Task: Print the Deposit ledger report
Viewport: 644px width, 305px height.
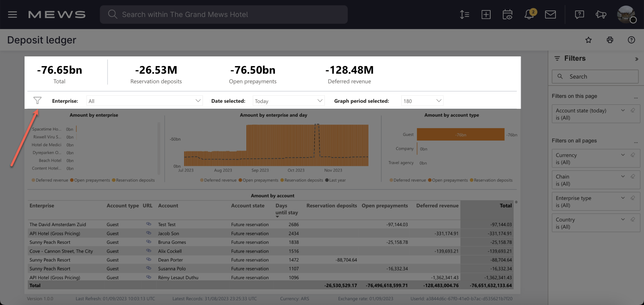Action: tap(610, 40)
